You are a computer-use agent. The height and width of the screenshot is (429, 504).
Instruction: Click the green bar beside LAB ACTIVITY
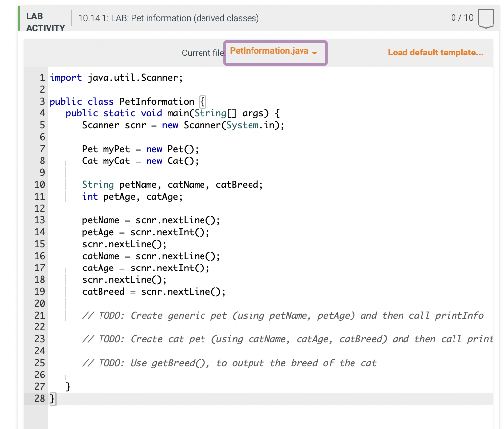click(x=19, y=18)
